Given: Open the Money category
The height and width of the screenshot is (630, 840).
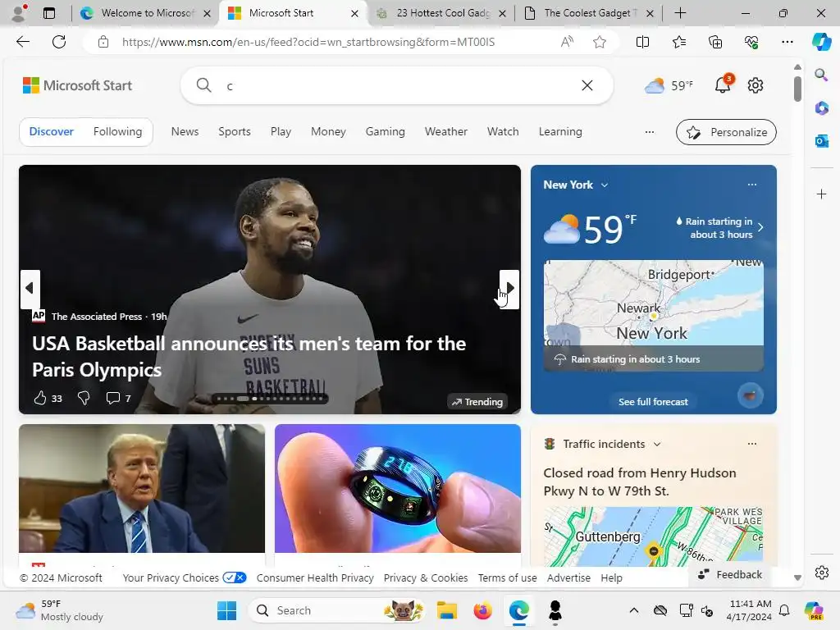Looking at the screenshot, I should (x=328, y=132).
